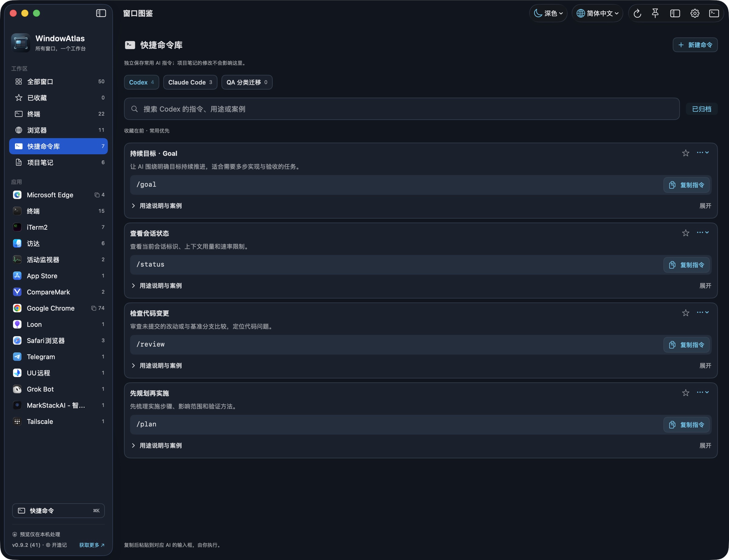The width and height of the screenshot is (729, 560).
Task: Pin the window with the pin icon
Action: pos(655,13)
